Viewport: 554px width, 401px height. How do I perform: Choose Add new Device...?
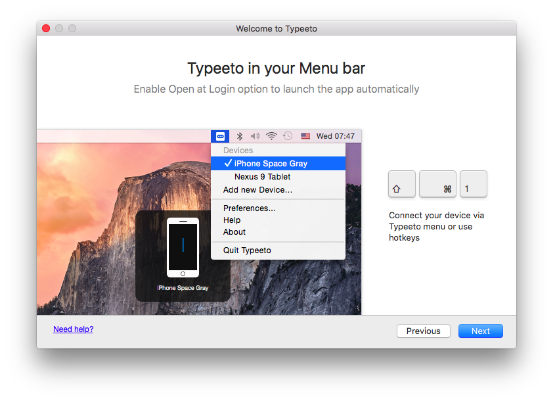(x=278, y=190)
